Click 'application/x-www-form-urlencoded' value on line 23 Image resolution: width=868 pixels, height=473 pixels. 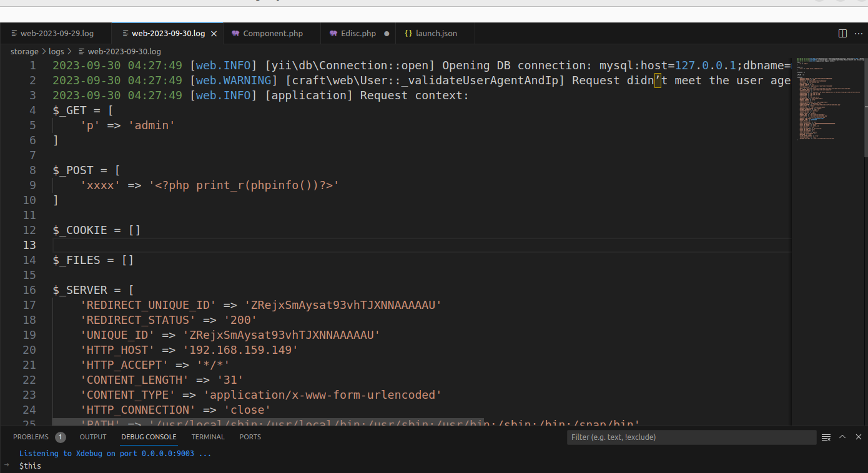(x=322, y=395)
